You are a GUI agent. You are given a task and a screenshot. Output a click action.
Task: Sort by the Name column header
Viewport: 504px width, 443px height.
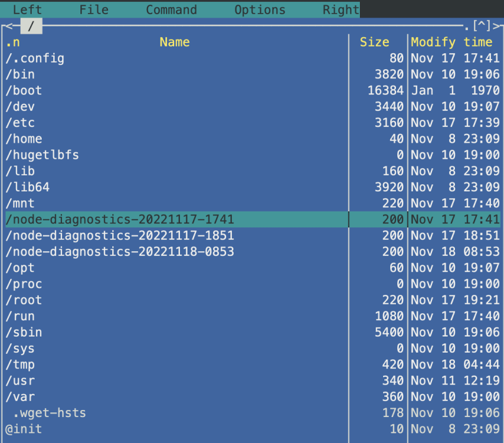click(x=175, y=42)
